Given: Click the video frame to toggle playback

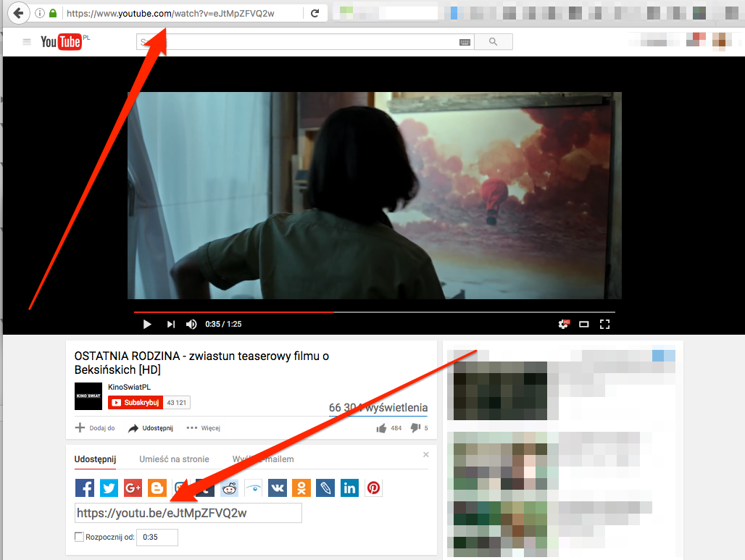Looking at the screenshot, I should click(375, 195).
